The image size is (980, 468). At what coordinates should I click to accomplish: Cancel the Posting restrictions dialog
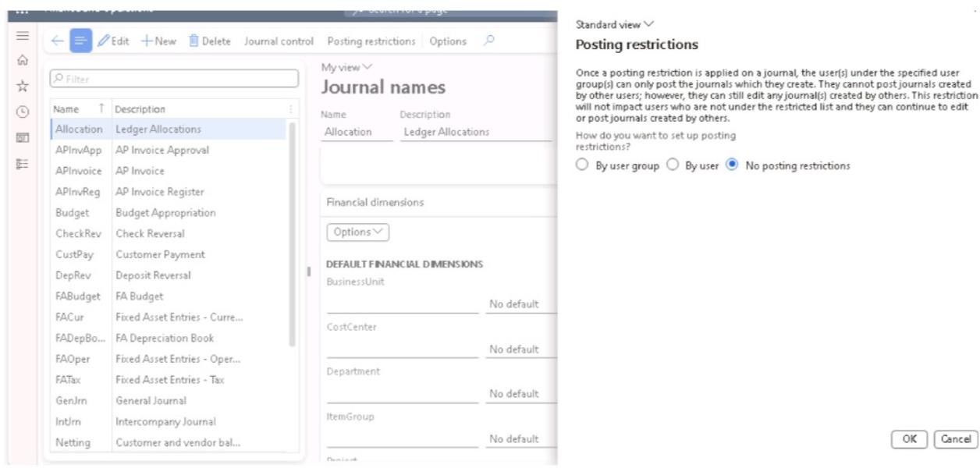click(956, 439)
